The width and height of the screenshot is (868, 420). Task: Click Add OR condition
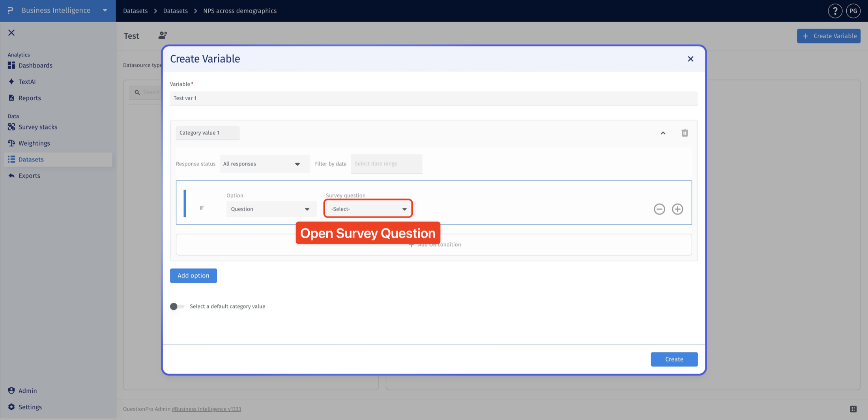(x=434, y=245)
